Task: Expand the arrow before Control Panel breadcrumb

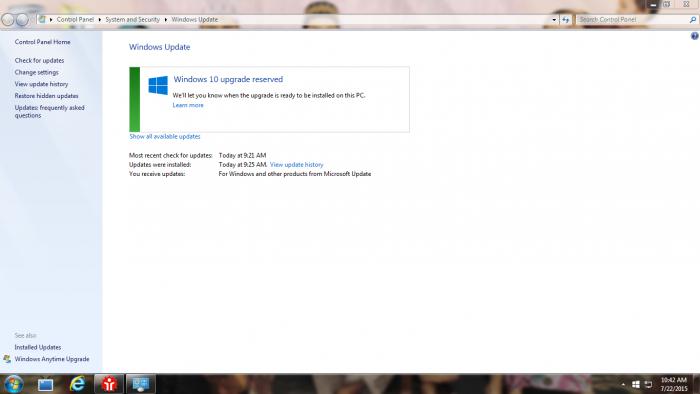Action: [x=51, y=20]
